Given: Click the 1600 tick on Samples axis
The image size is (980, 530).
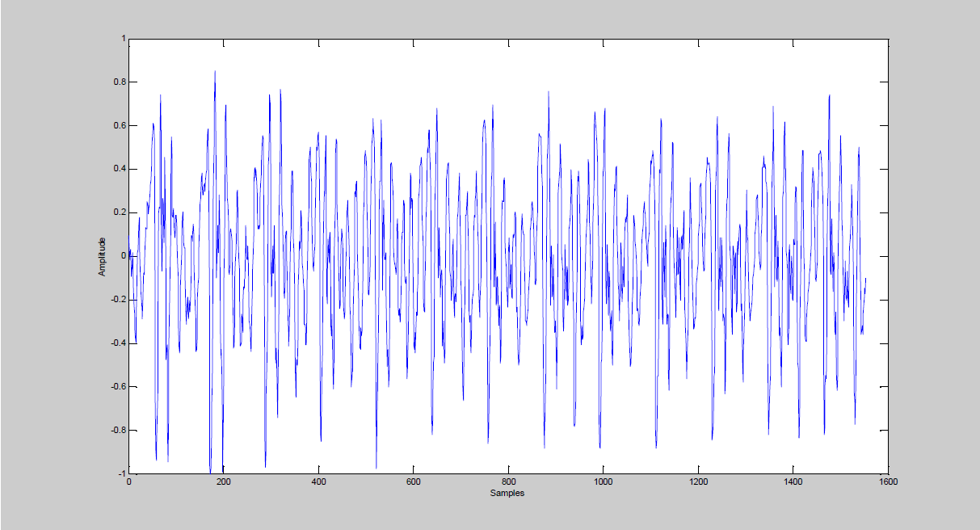Looking at the screenshot, I should click(x=888, y=482).
